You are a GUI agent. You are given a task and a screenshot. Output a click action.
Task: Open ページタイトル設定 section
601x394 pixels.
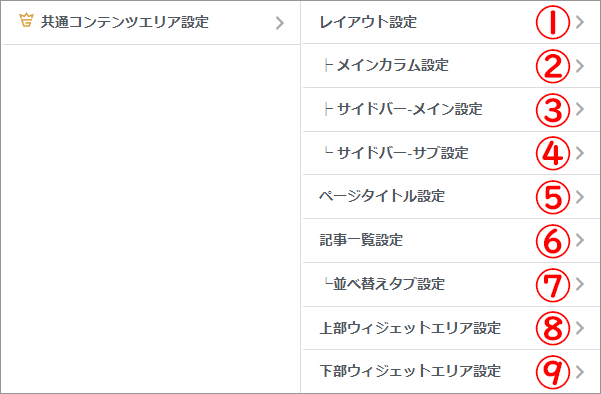(x=451, y=197)
